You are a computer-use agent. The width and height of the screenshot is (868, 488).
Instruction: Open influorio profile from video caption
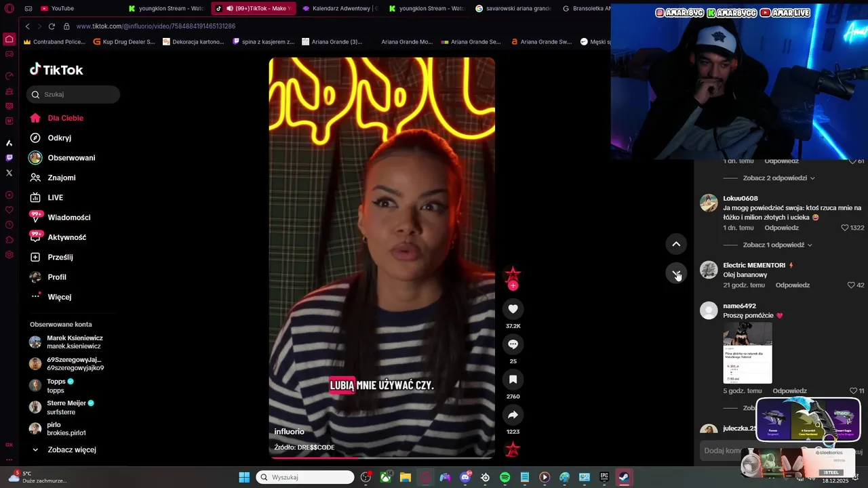[289, 432]
